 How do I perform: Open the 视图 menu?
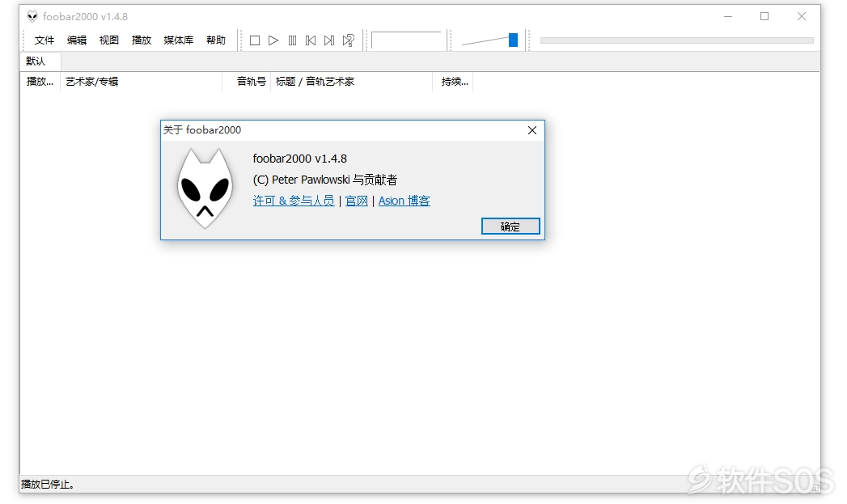pos(108,40)
